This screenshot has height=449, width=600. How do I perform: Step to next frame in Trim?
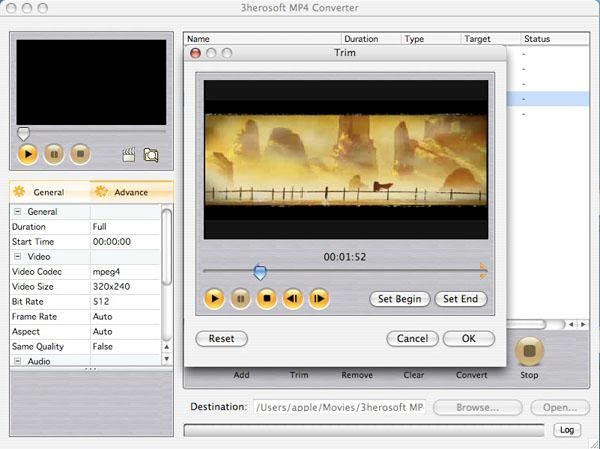pyautogui.click(x=319, y=298)
